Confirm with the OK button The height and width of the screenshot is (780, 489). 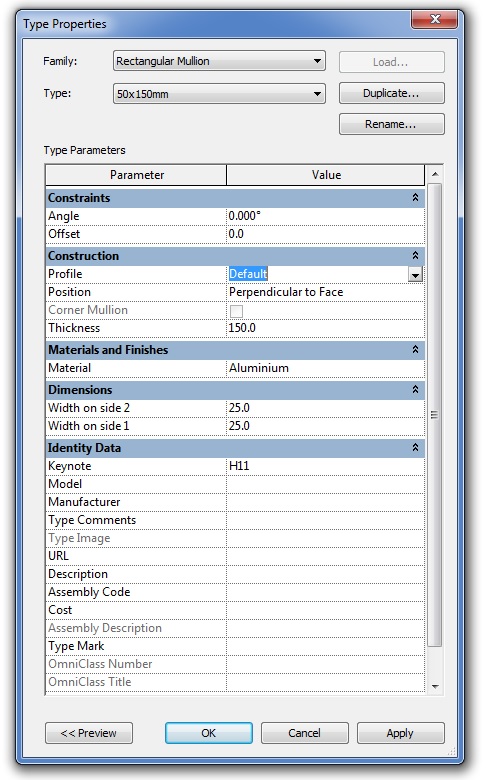pyautogui.click(x=208, y=733)
